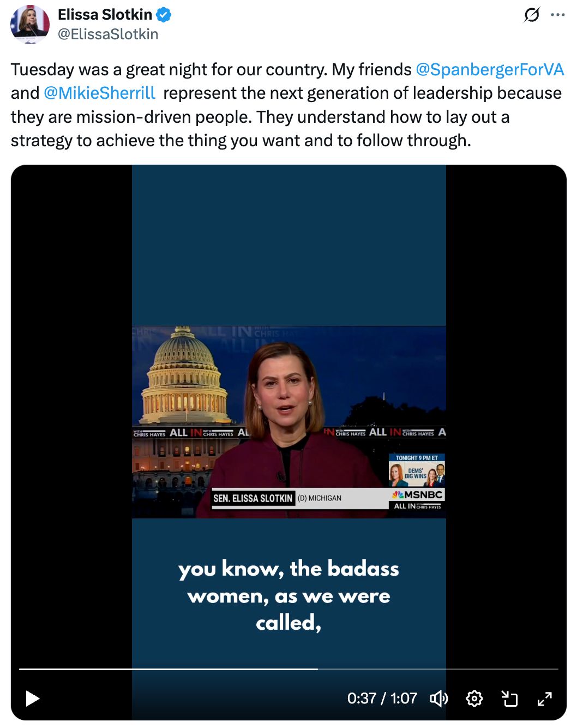Enter fullscreen video mode
Viewport: 577px width, 728px height.
(544, 699)
